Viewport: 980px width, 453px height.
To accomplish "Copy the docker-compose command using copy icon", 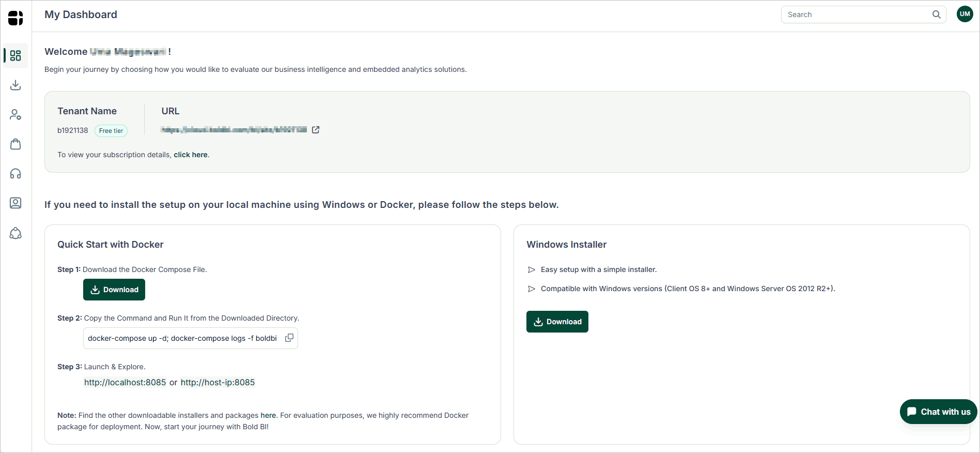I will (289, 338).
